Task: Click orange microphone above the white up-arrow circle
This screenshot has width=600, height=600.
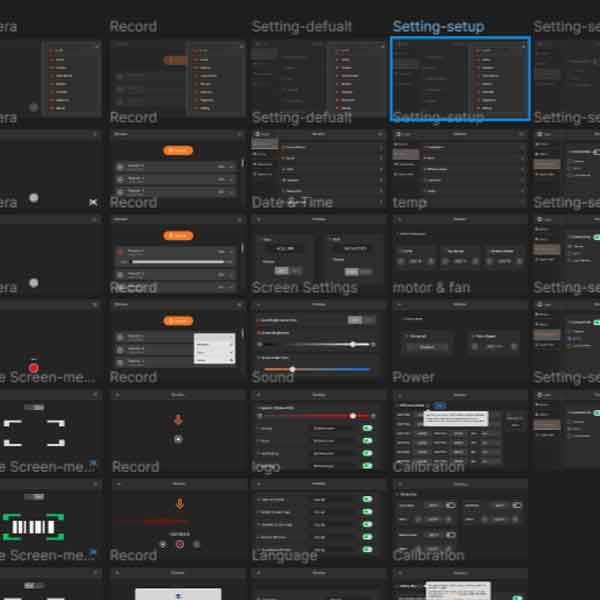Action: tap(178, 420)
